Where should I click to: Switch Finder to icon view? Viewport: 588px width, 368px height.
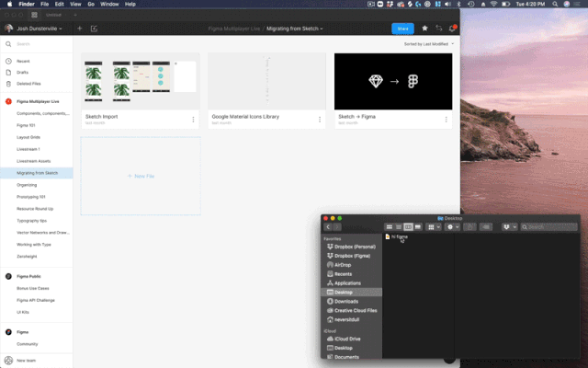pos(390,227)
